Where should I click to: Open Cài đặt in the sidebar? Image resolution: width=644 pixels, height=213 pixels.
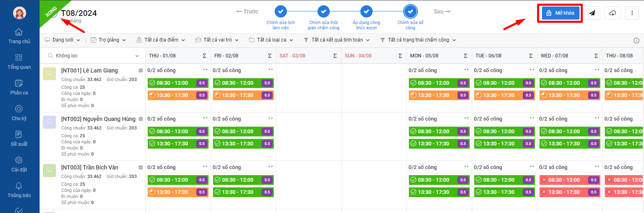click(19, 164)
